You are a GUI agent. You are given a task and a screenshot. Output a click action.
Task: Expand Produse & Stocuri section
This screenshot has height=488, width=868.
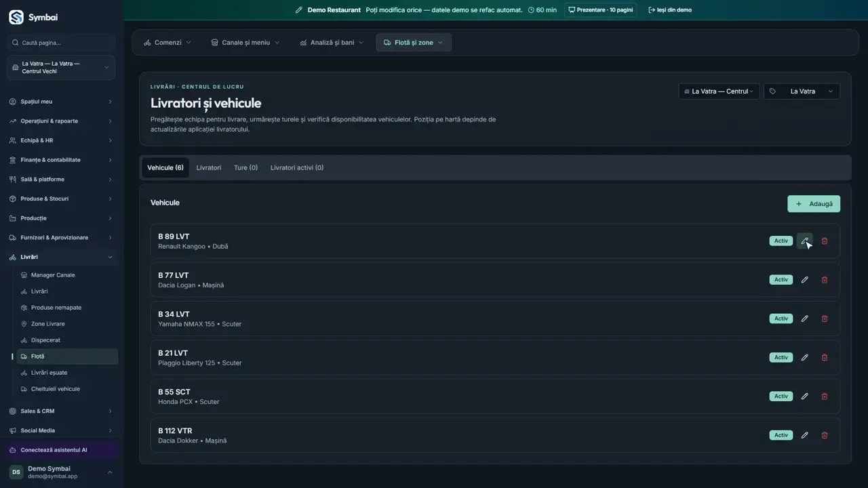coord(61,199)
